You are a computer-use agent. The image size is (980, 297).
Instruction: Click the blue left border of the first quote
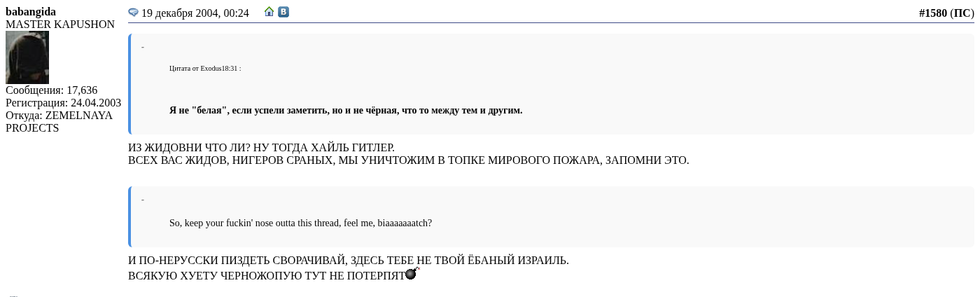point(129,84)
